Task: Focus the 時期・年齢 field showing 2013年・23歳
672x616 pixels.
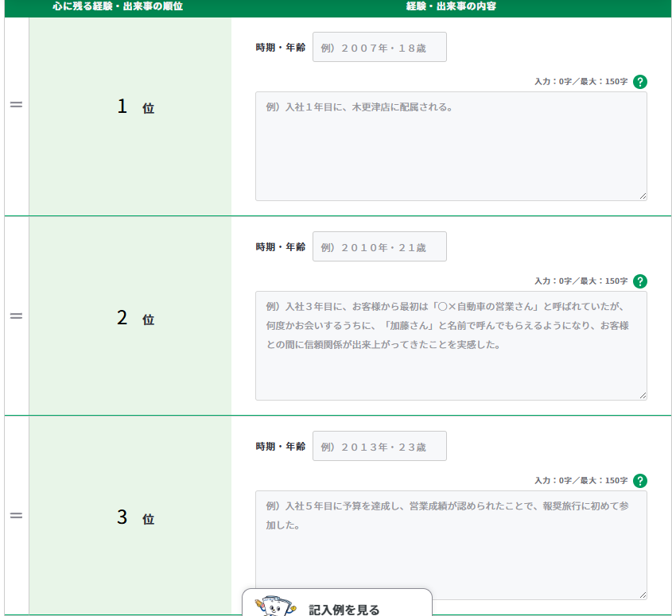Action: tap(379, 447)
